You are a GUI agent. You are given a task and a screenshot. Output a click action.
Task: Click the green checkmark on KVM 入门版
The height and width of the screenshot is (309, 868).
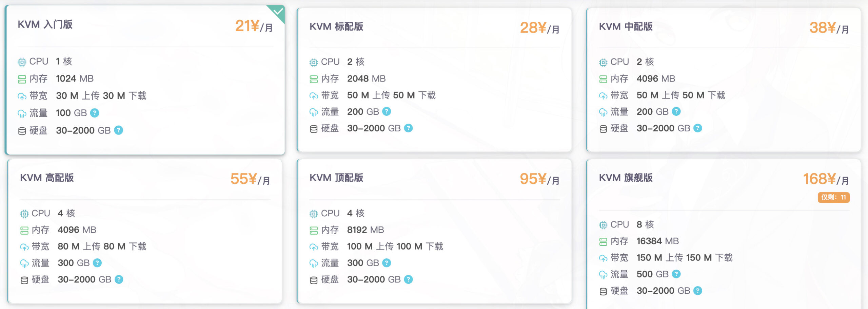pyautogui.click(x=278, y=12)
